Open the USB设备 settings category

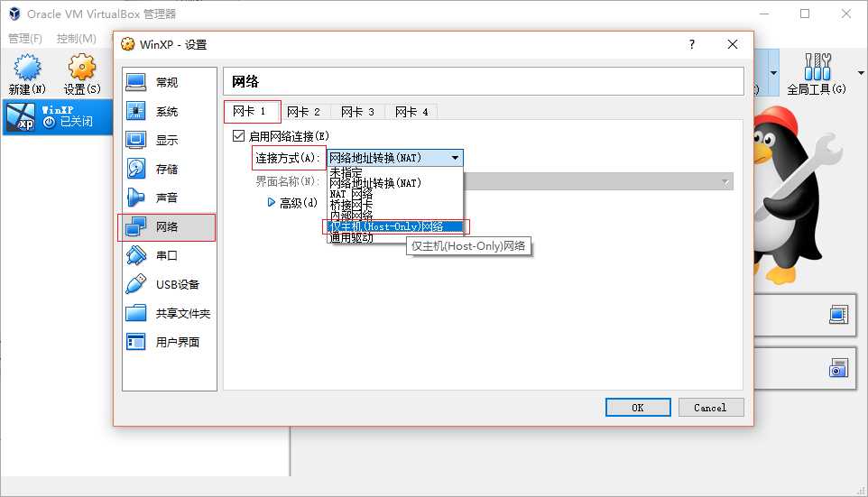(x=169, y=284)
